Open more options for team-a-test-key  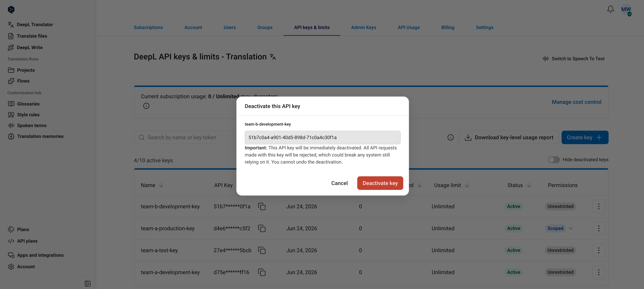pos(599,250)
